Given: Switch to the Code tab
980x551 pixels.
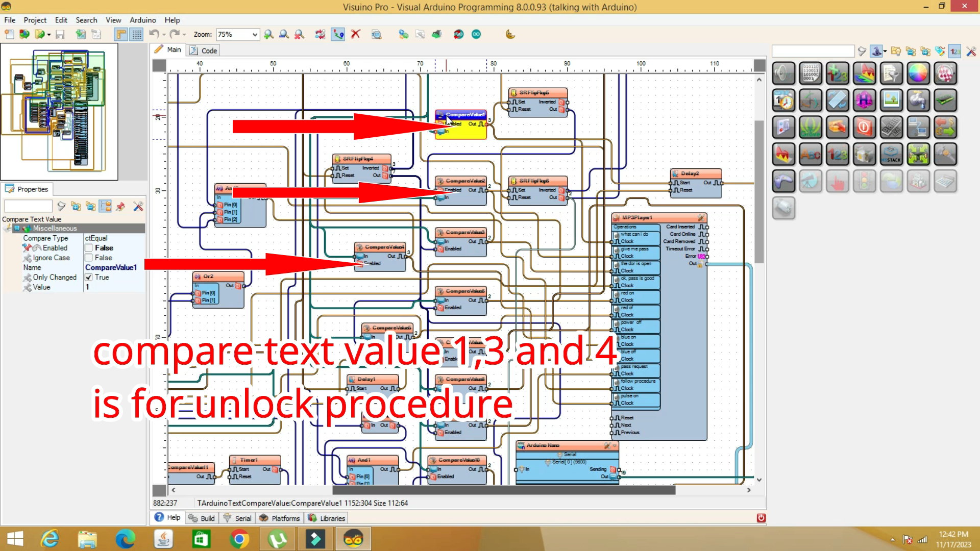Looking at the screenshot, I should [x=203, y=50].
